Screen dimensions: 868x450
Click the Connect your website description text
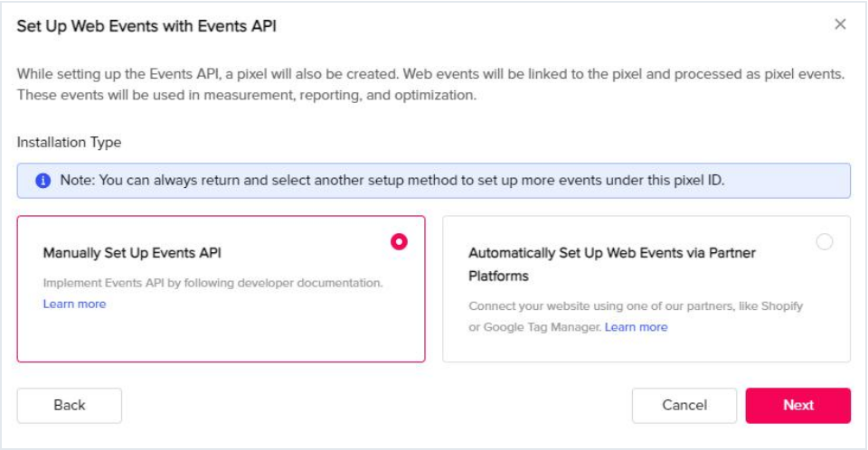(x=635, y=306)
